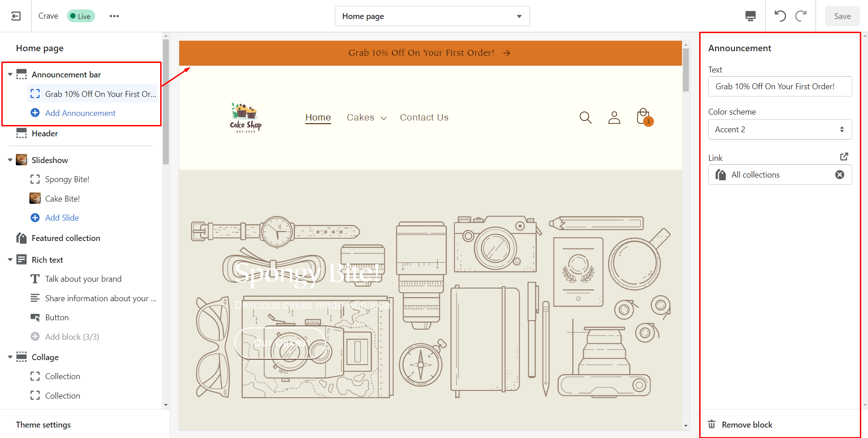
Task: Click the trash icon for Remove block
Action: pyautogui.click(x=712, y=424)
